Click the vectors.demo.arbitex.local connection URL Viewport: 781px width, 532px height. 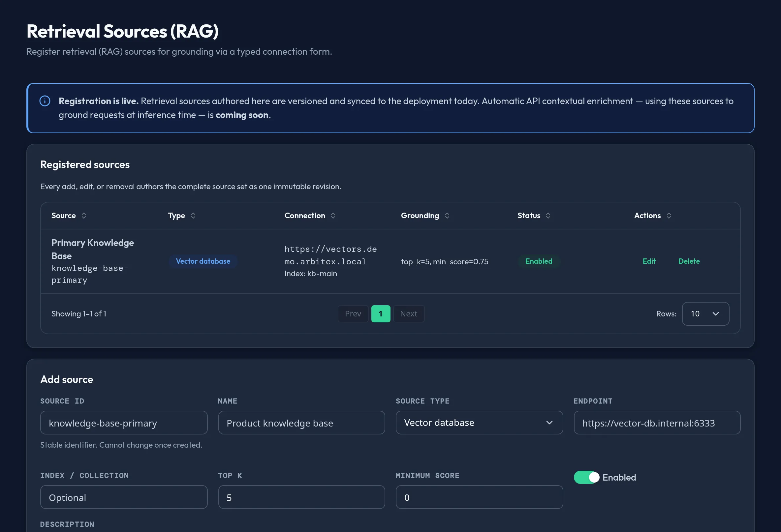330,255
